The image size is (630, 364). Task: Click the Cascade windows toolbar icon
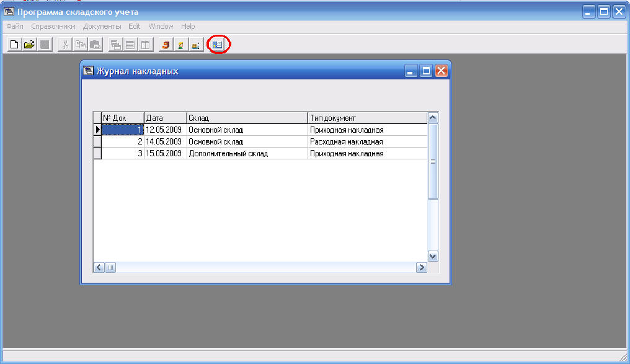click(115, 45)
